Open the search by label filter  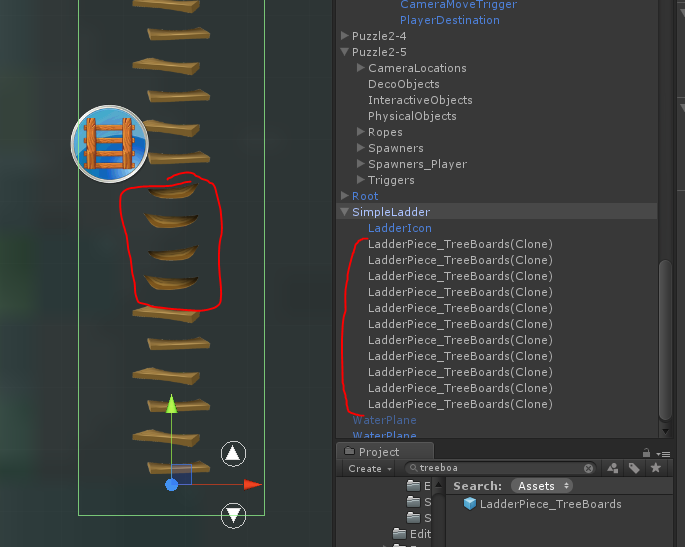[634, 468]
